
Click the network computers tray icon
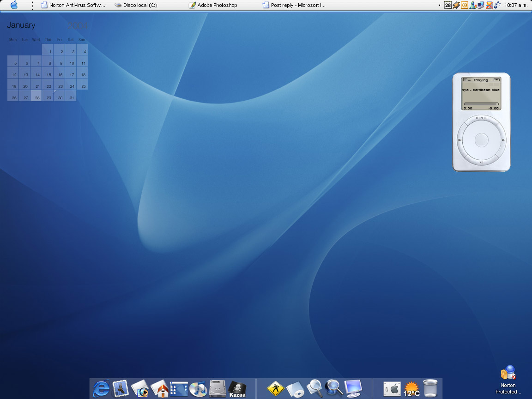tap(481, 5)
